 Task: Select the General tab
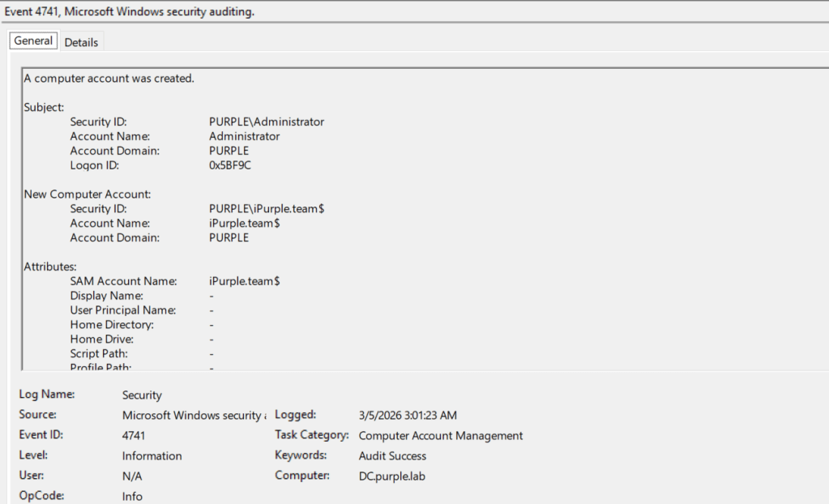tap(33, 41)
